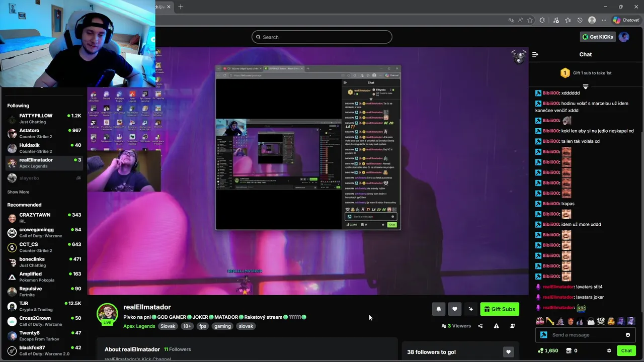Click realEllmatador streamer avatar with LIVE badge
Screen dimensions: 644x362
pos(107,314)
